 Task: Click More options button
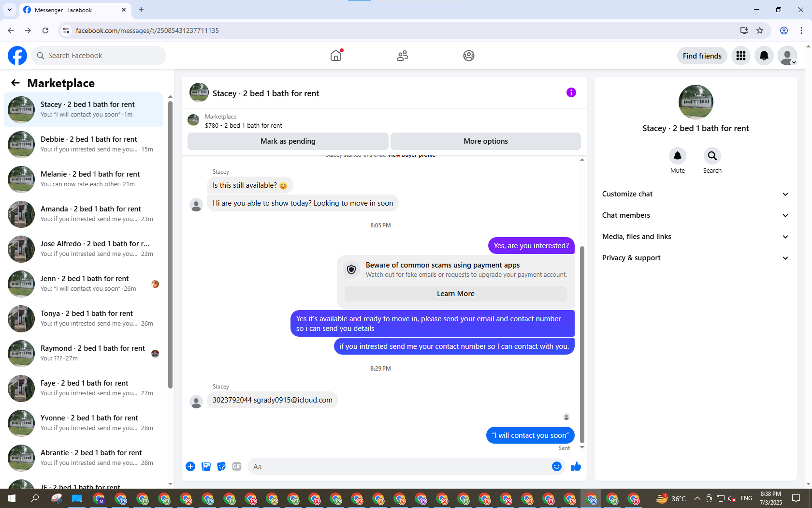click(x=486, y=141)
